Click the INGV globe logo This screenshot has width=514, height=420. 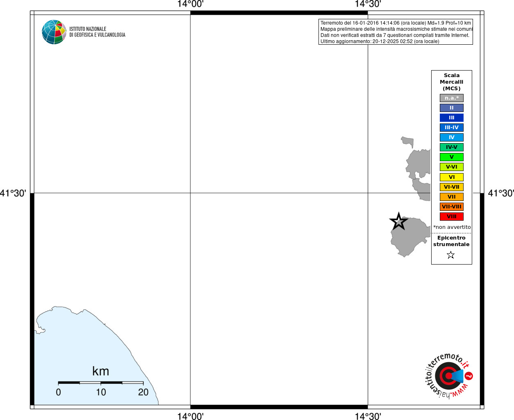(54, 32)
